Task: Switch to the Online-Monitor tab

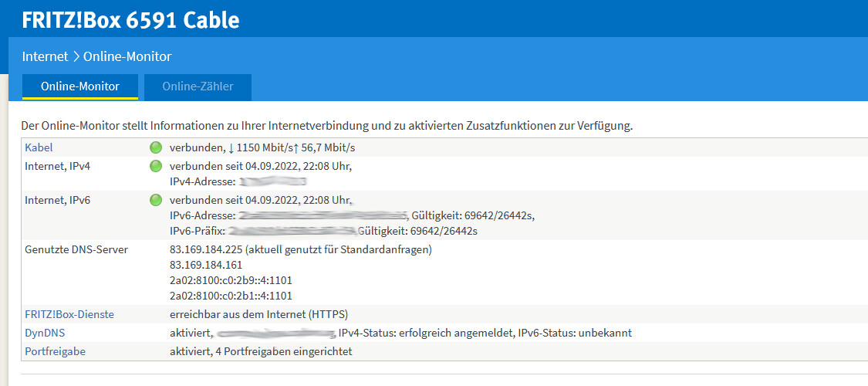Action: (80, 86)
